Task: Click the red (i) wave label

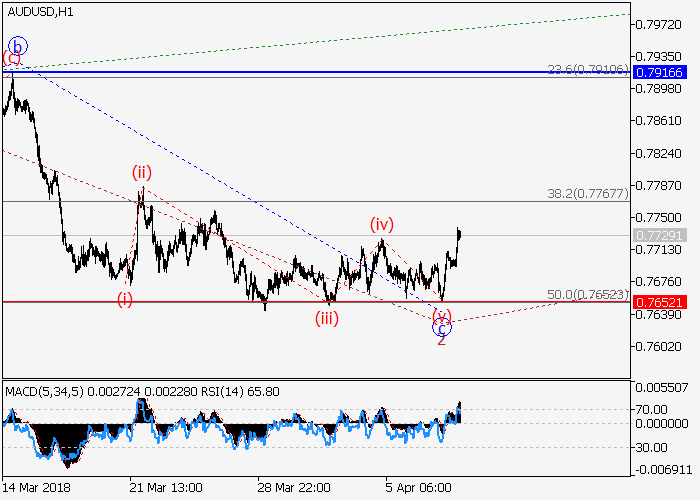Action: (124, 298)
